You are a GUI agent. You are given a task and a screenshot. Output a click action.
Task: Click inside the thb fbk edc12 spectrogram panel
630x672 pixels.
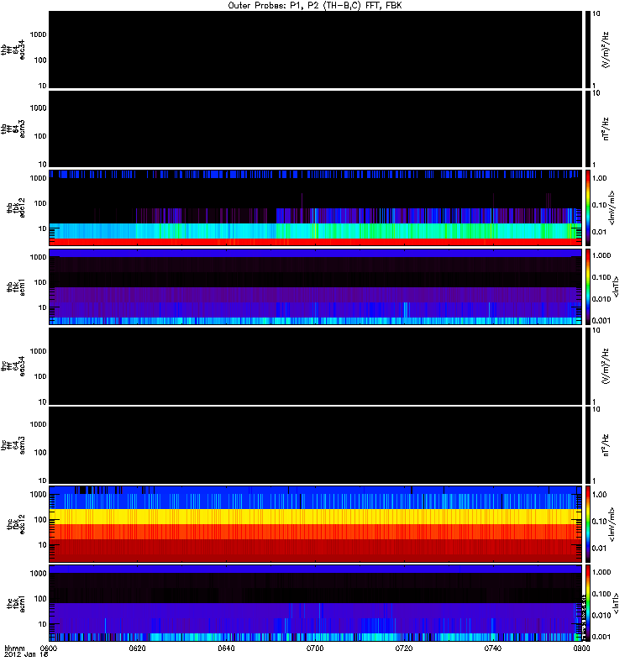pyautogui.click(x=315, y=207)
